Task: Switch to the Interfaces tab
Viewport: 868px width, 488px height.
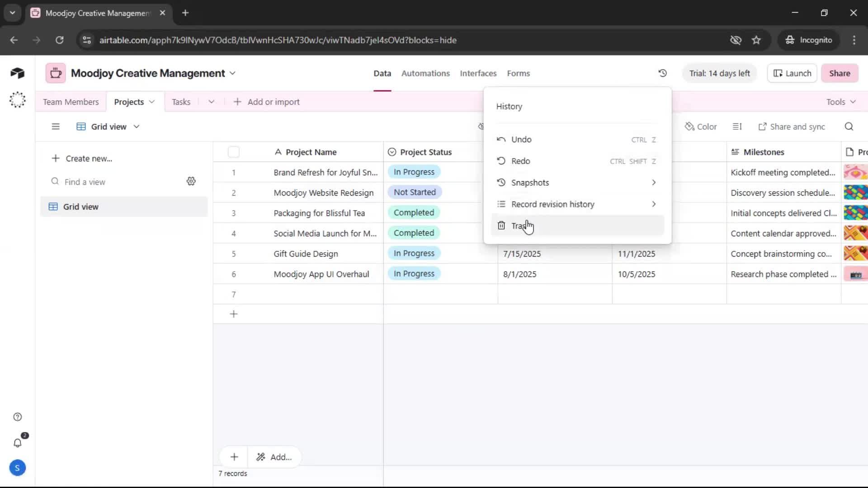Action: [x=478, y=73]
